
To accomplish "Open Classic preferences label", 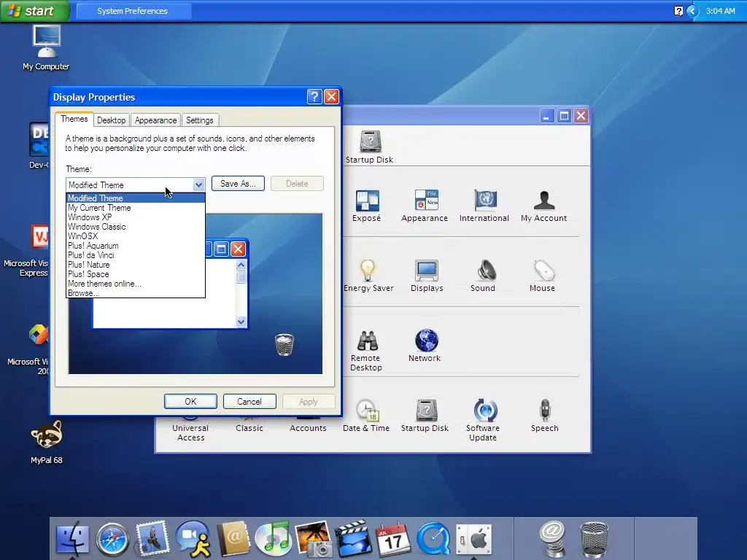I will (249, 428).
